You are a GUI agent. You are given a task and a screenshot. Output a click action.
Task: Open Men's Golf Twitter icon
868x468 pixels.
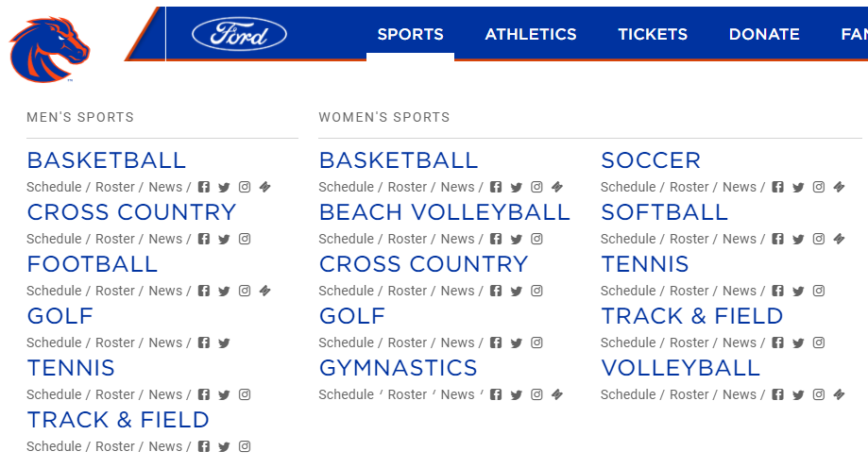224,343
